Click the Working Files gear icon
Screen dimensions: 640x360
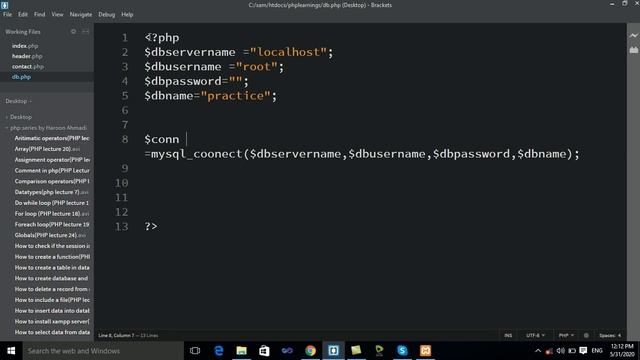pos(73,31)
